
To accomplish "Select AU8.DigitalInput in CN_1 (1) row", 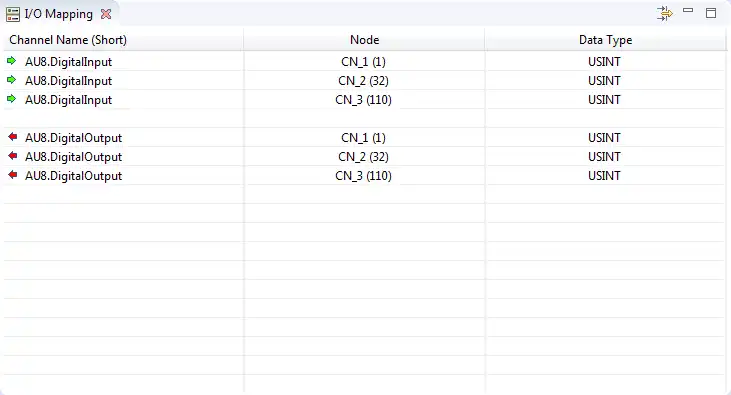I will 69,62.
